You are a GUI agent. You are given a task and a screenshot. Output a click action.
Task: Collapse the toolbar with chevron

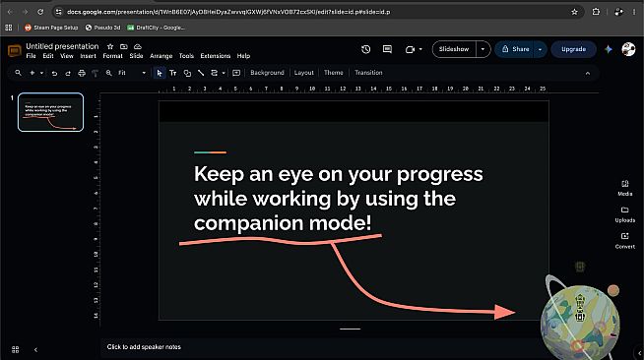pos(588,74)
